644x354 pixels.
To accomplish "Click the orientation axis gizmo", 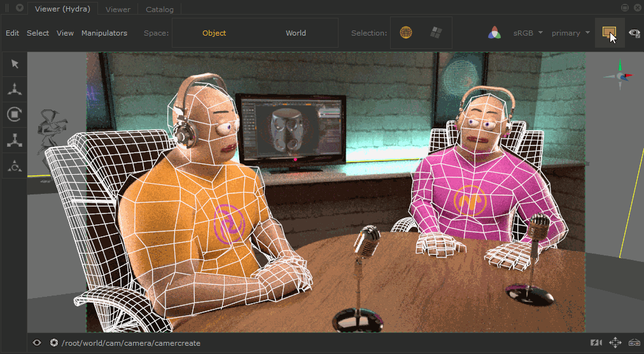I will 620,74.
